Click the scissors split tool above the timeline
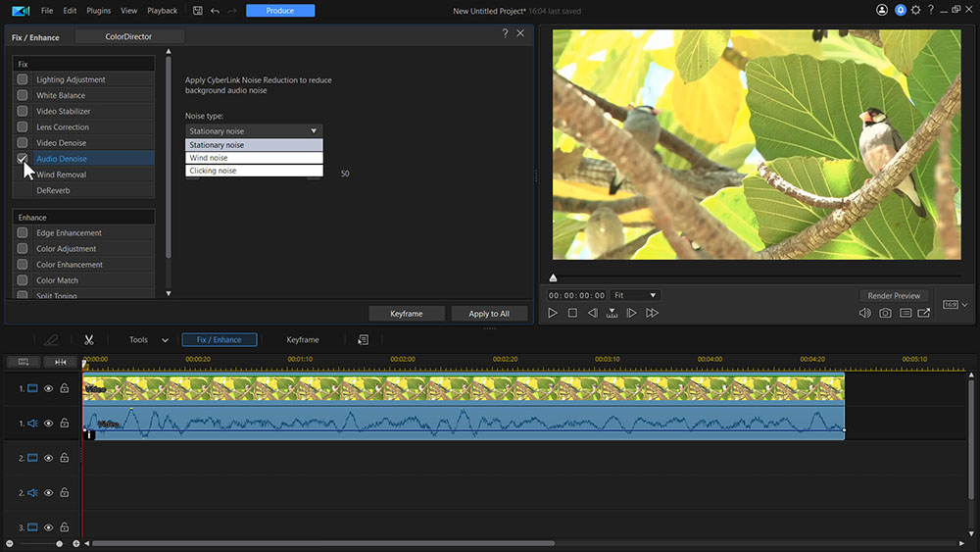Image resolution: width=980 pixels, height=552 pixels. [88, 340]
